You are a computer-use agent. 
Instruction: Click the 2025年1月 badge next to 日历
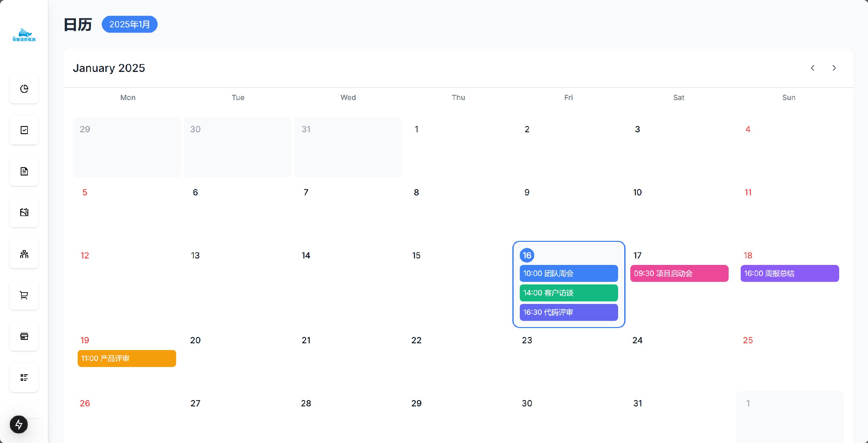pos(130,24)
